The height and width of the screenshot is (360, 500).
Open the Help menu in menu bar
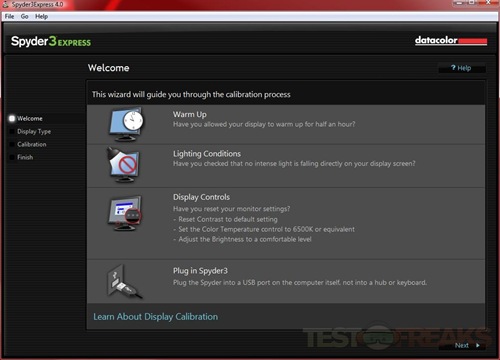point(41,16)
